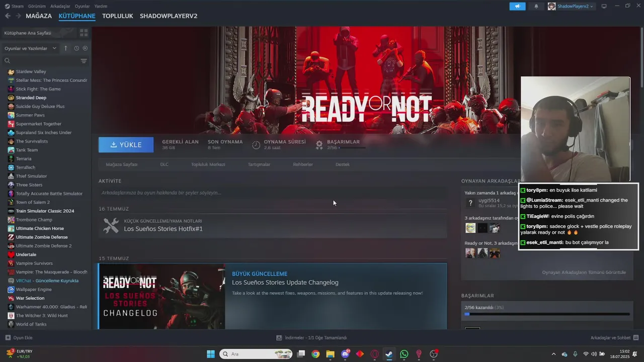
Task: Toggle sort by recent activity clock icon
Action: click(x=76, y=48)
